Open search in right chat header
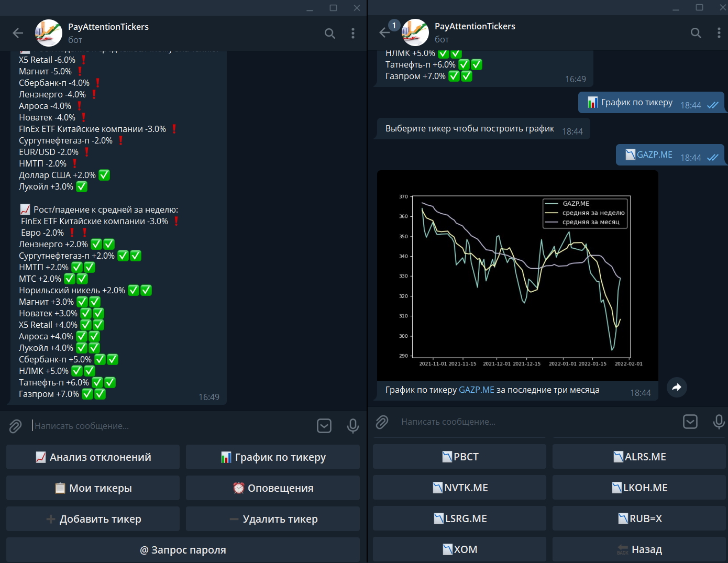728x563 pixels. click(x=696, y=33)
